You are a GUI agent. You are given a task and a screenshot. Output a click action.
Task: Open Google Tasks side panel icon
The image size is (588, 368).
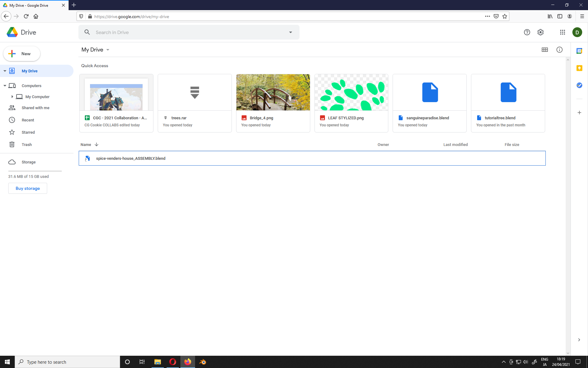click(579, 85)
